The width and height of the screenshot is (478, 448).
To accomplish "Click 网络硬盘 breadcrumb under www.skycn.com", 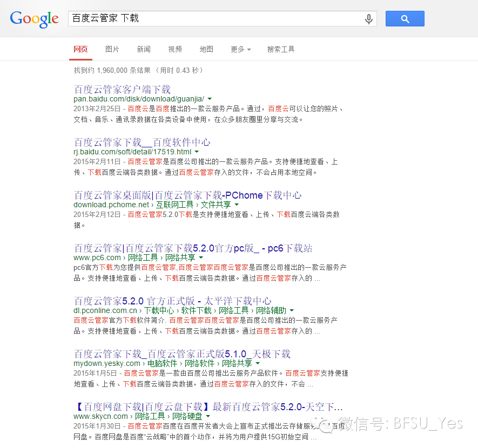I will (187, 416).
